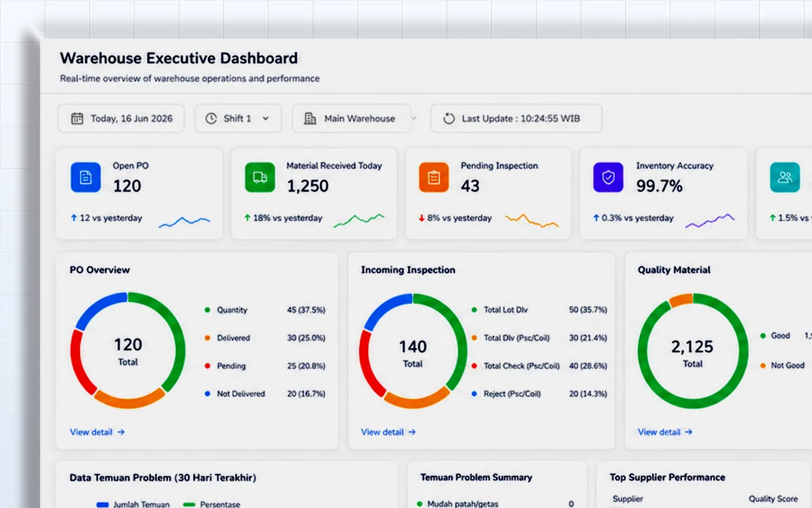Screen dimensions: 812x508
Task: Click the building icon in Main Warehouse selector
Action: (311, 119)
